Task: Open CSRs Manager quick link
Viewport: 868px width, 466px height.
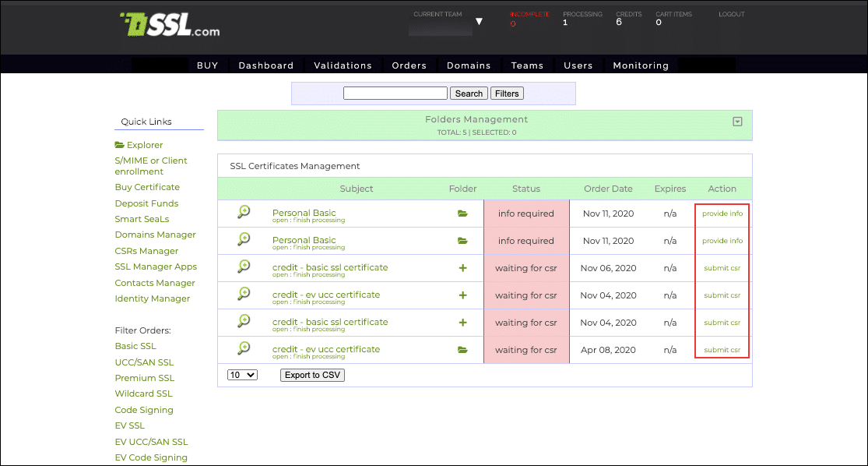Action: (x=146, y=251)
